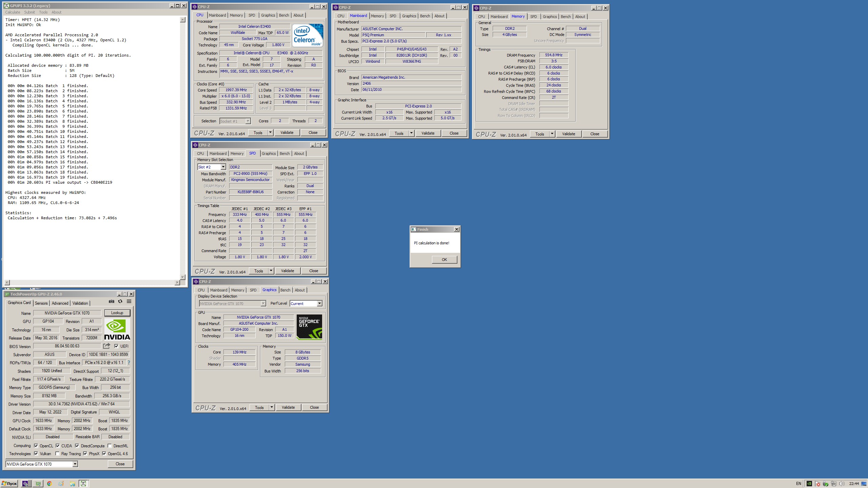Click Close in the CPU-Z Graphics window

click(x=314, y=407)
